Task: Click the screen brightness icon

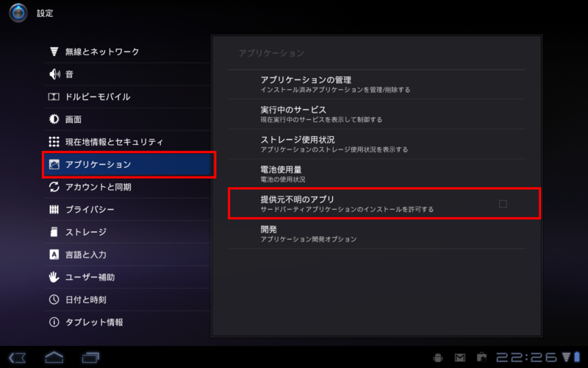Action: (x=54, y=119)
